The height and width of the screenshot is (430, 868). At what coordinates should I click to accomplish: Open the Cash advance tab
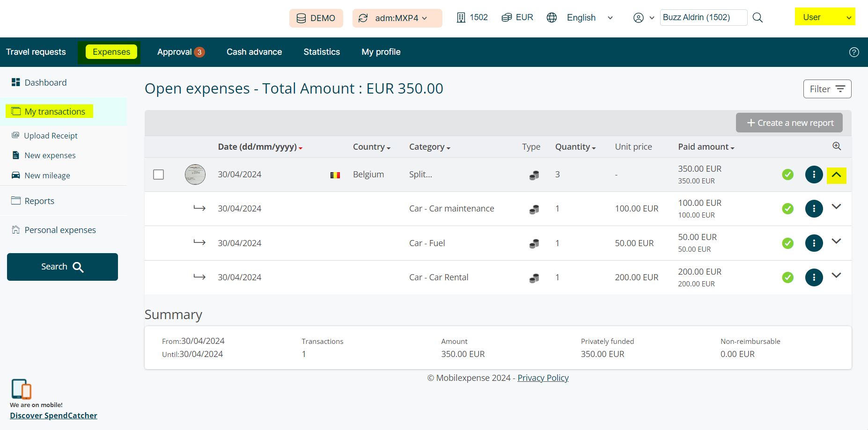254,52
